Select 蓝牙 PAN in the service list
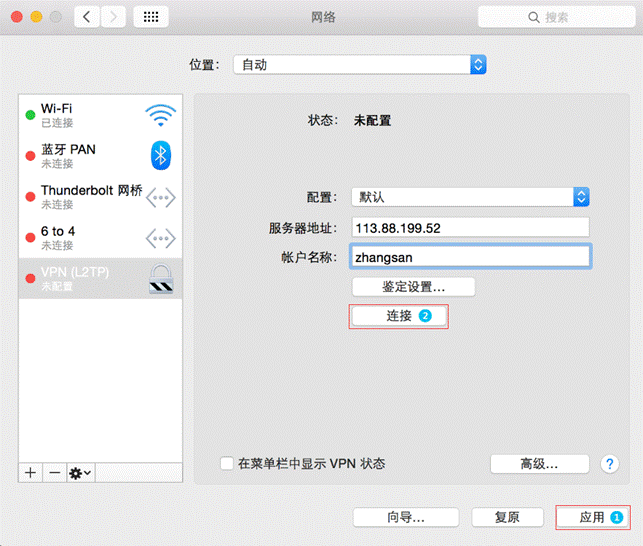This screenshot has height=546, width=643. [x=100, y=155]
